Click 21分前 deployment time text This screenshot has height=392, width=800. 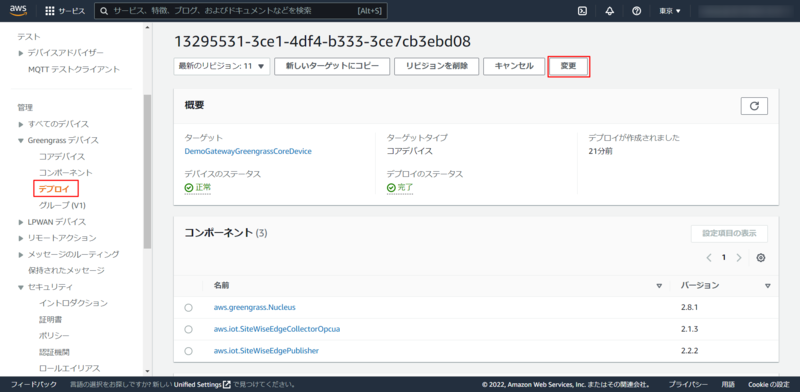(600, 152)
